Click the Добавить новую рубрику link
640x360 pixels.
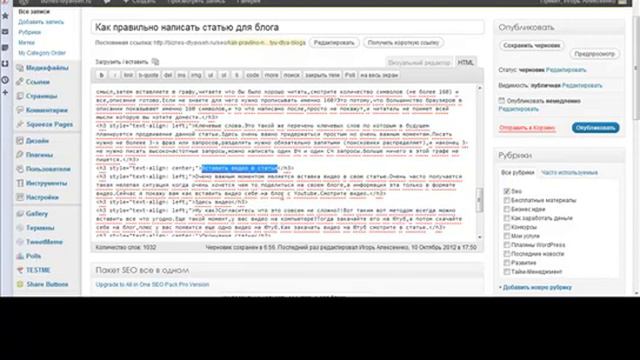536,287
